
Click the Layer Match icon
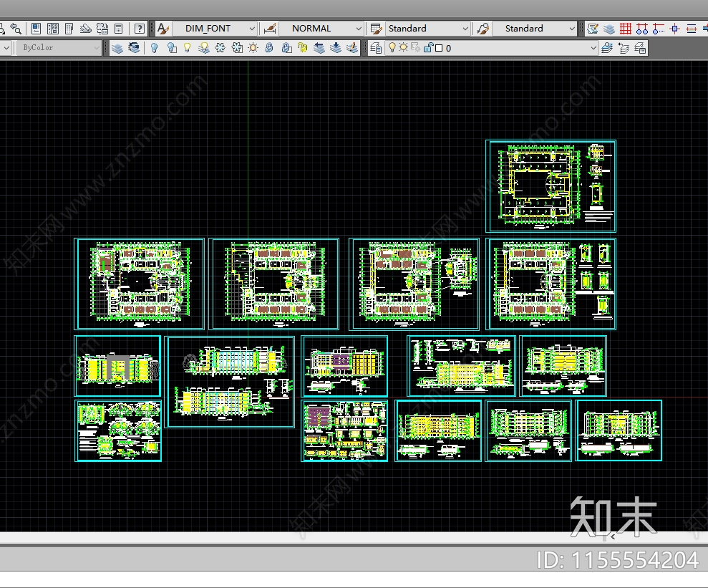[134, 48]
